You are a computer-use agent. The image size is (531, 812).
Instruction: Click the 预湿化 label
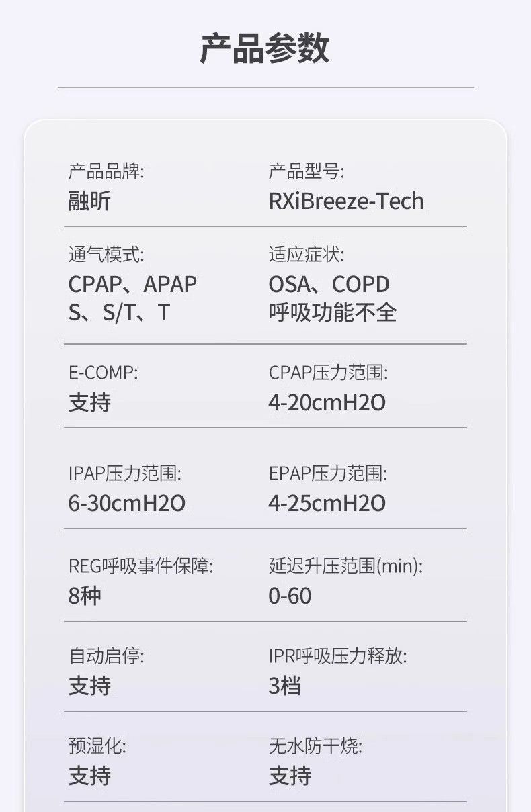pos(97,746)
